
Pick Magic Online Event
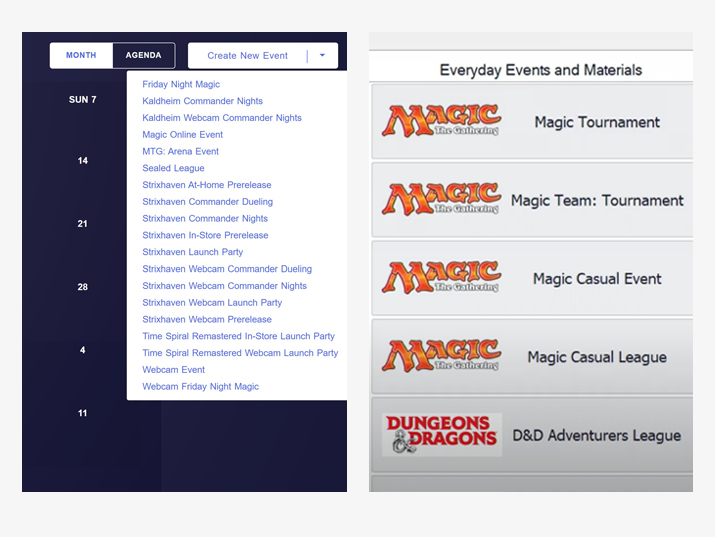click(182, 134)
